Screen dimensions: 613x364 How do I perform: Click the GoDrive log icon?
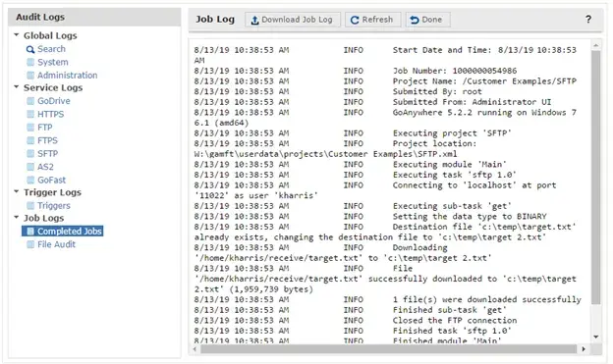coord(30,101)
